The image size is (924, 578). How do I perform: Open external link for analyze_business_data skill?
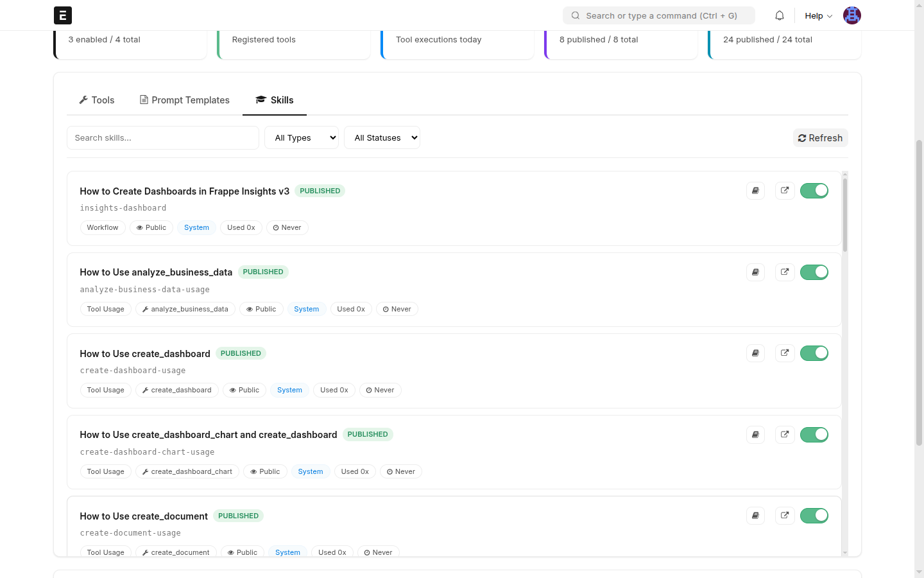(785, 272)
